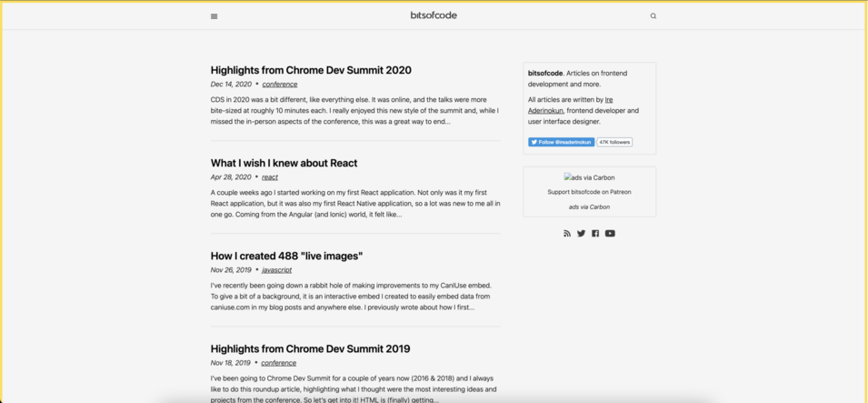
Task: Open "How I created 488 live images" post
Action: 286,257
